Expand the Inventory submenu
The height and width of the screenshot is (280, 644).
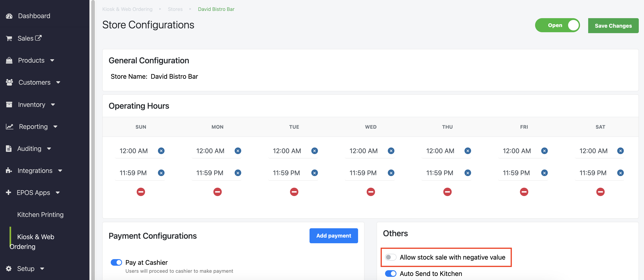coord(53,105)
